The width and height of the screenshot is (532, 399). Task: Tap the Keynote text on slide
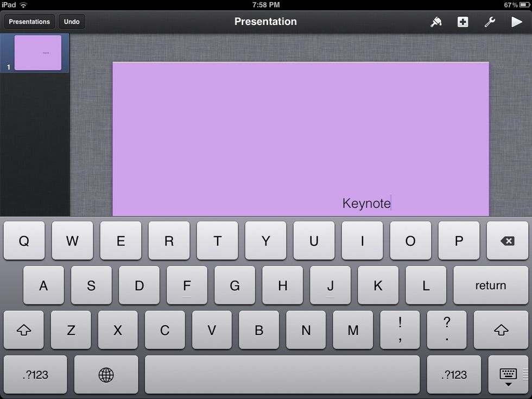[366, 203]
